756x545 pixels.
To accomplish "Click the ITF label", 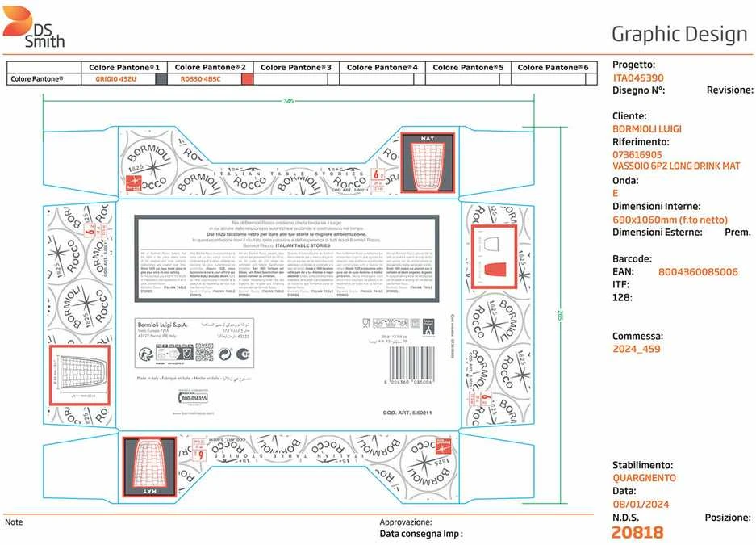I will [x=620, y=284].
